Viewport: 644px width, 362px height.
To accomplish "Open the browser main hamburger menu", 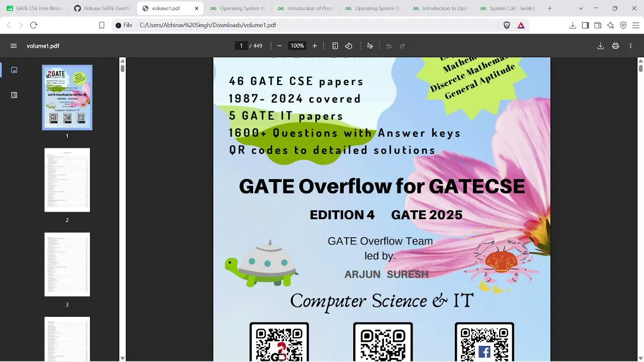I will pos(635,25).
